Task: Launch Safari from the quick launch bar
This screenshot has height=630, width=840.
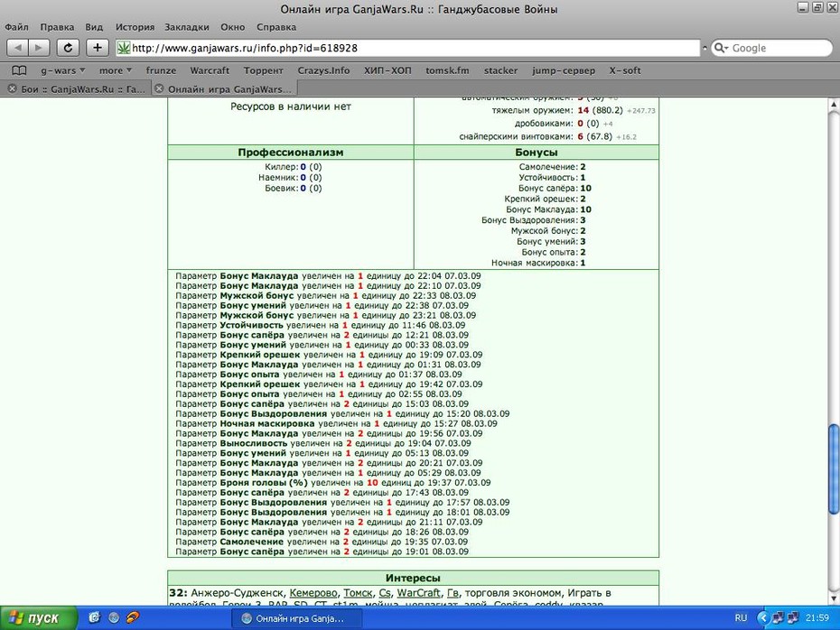Action: (x=114, y=617)
